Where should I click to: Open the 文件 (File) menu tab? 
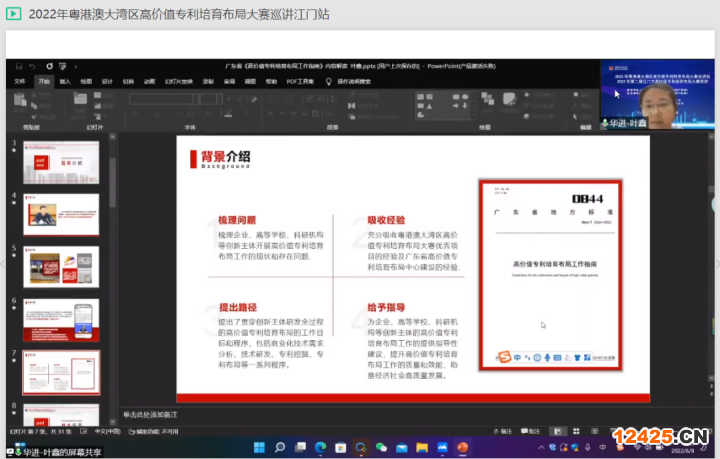pos(19,81)
